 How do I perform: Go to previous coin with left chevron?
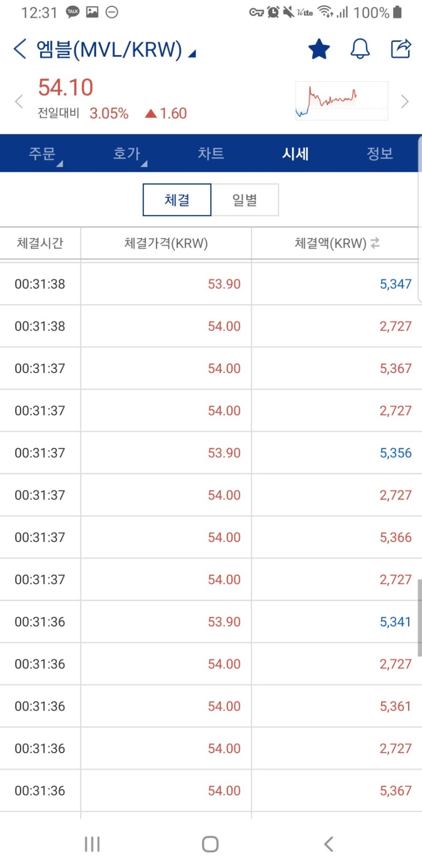click(x=19, y=101)
